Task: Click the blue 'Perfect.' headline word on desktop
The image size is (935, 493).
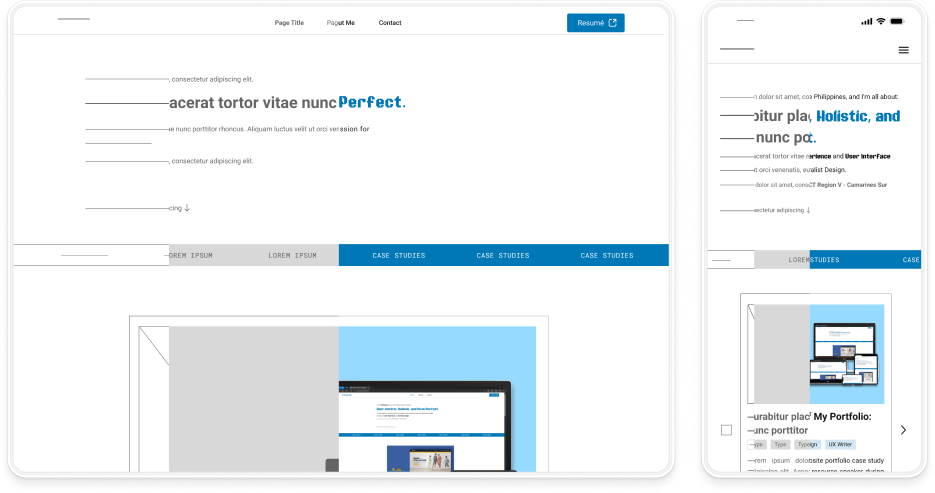Action: (372, 103)
